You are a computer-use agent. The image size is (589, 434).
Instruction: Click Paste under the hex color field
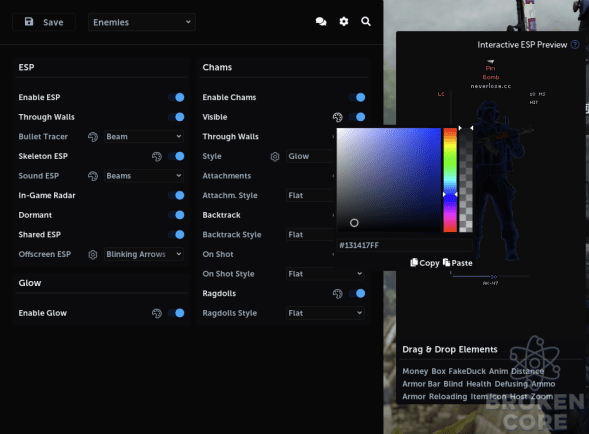point(458,263)
